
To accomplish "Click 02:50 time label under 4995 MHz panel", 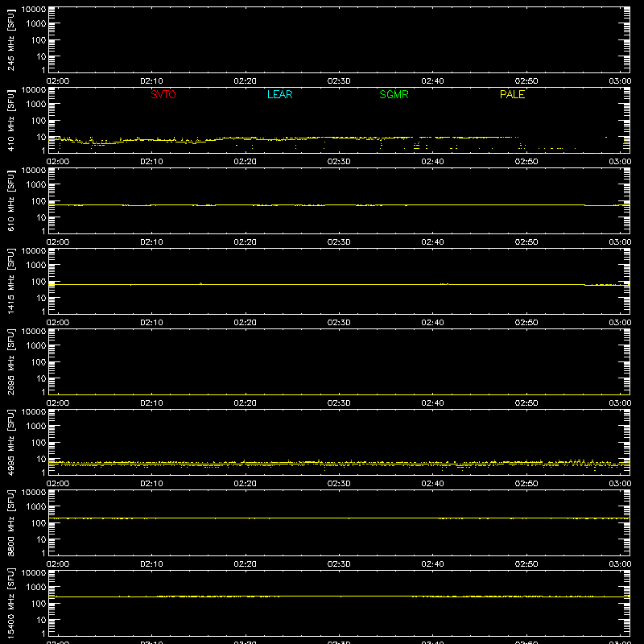I will pos(526,484).
